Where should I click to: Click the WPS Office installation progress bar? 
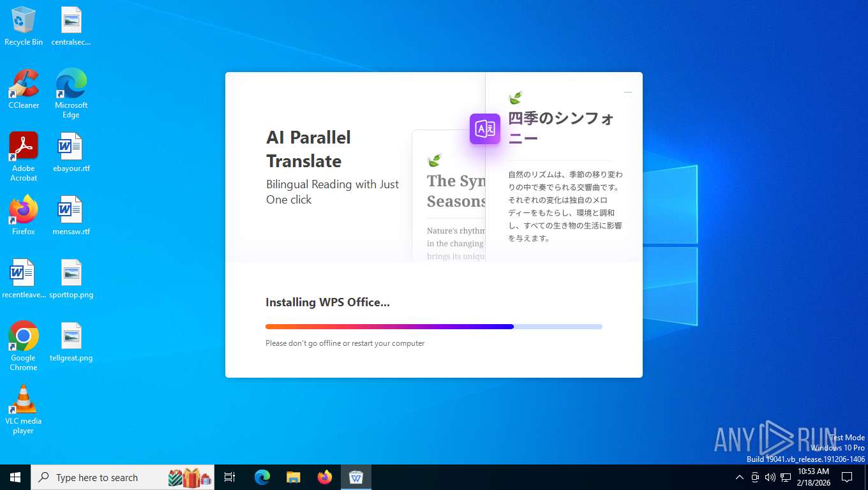(x=434, y=327)
